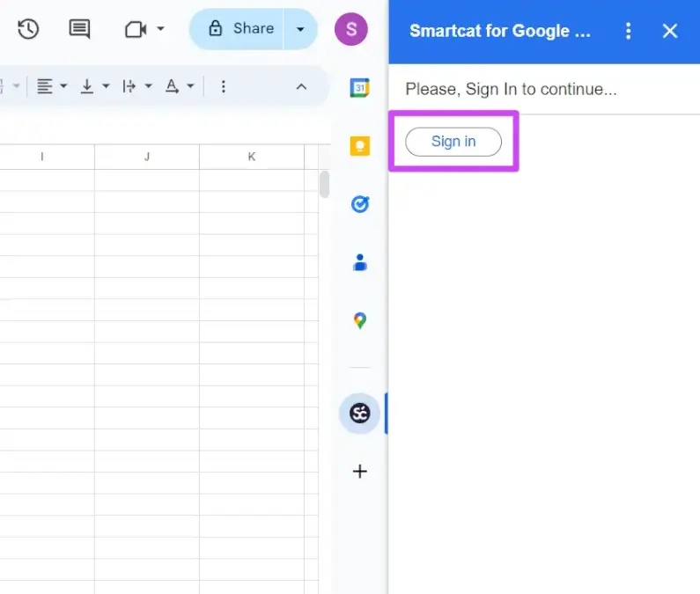Select the Smartcat add-on icon

(360, 414)
